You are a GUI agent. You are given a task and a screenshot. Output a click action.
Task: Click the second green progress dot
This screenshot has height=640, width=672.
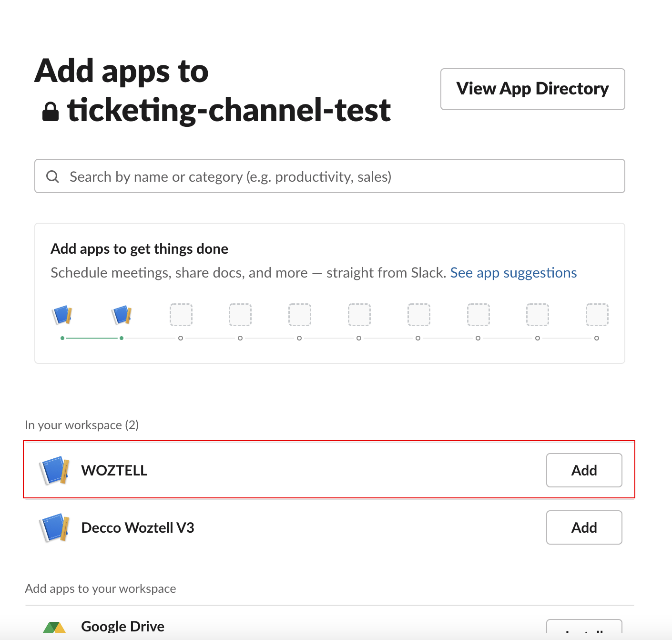(x=122, y=338)
